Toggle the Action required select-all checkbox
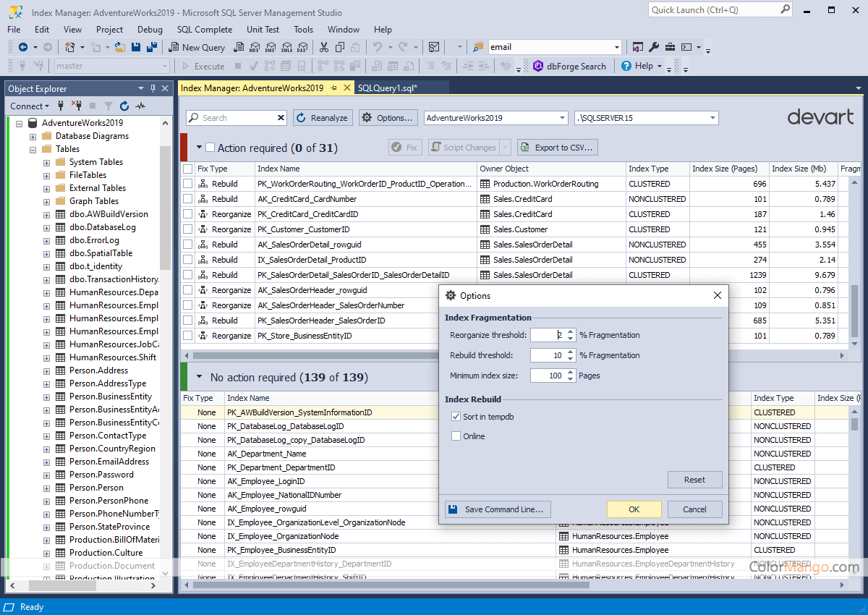This screenshot has height=615, width=868. [x=210, y=148]
